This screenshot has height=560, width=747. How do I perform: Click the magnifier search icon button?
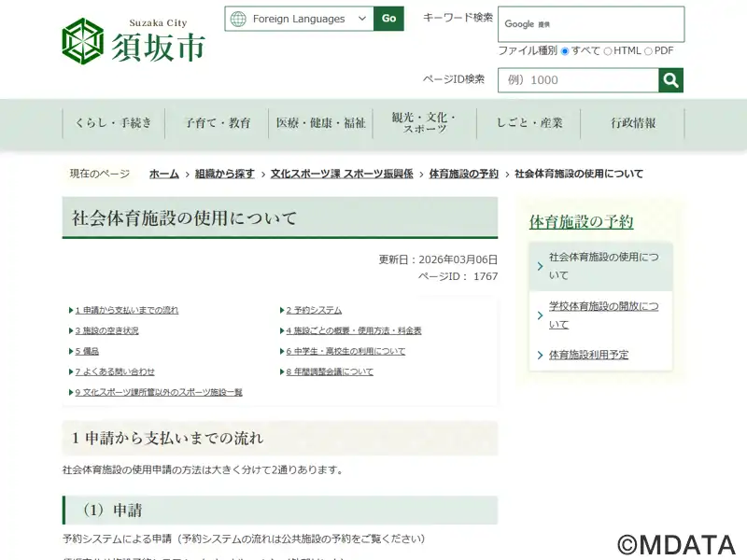tap(670, 80)
